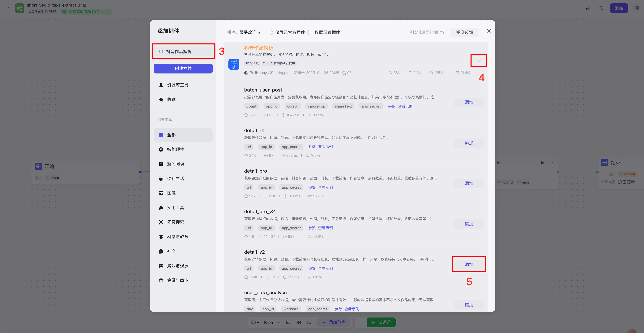Click the wrench debug icon in bottom toolbar

(x=360, y=323)
